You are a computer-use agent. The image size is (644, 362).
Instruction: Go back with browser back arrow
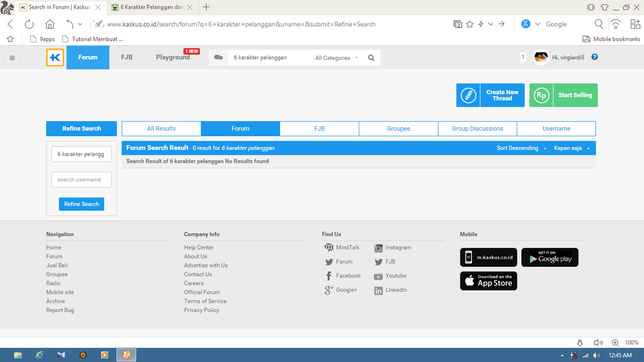(11, 24)
